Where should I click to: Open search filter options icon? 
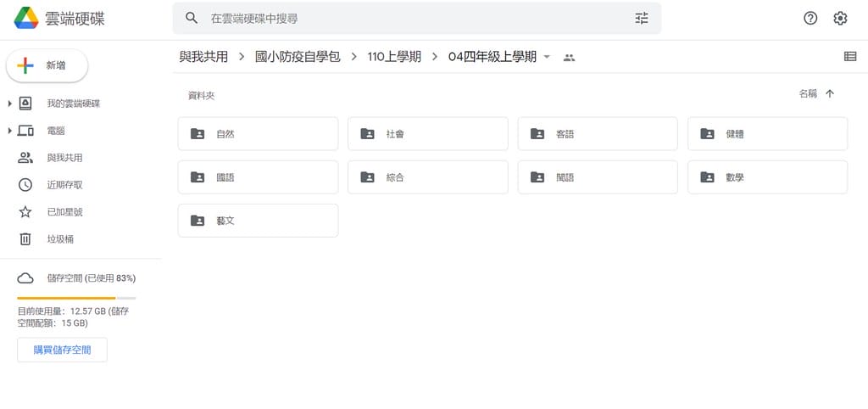[x=642, y=19]
